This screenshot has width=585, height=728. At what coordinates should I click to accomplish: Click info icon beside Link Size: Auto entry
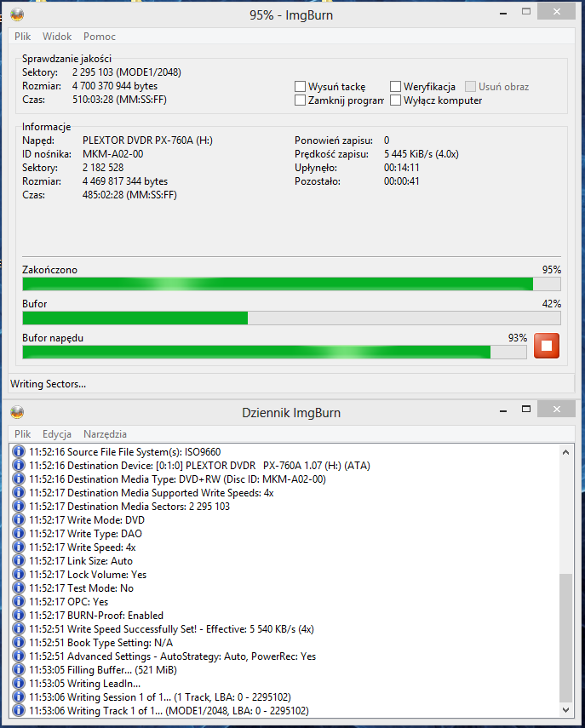(19, 560)
